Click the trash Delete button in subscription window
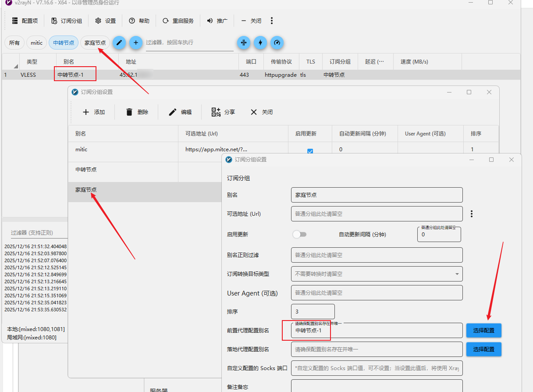Viewport: 533px width, 392px height. (137, 112)
